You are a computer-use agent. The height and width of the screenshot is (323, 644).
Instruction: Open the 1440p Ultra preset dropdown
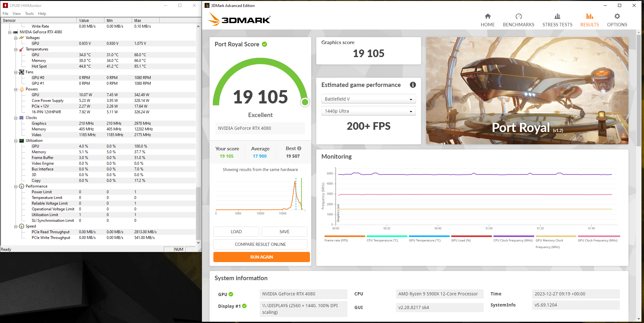pos(368,111)
